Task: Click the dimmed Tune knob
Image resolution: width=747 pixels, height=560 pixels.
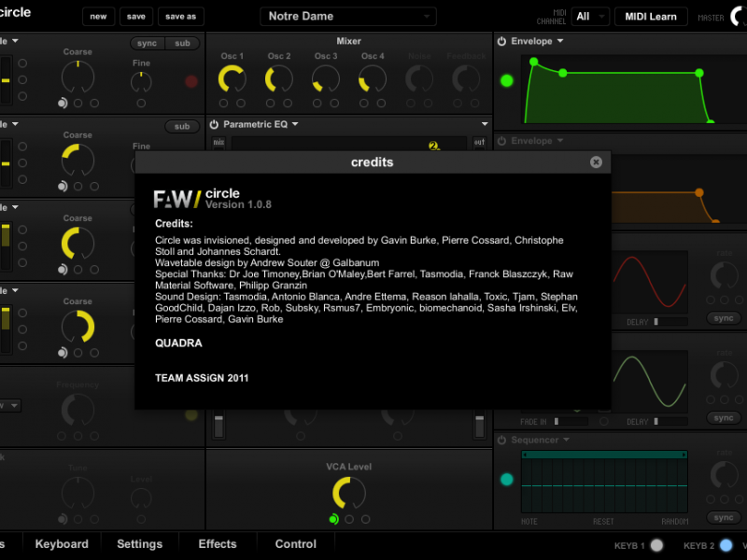Action: click(78, 494)
